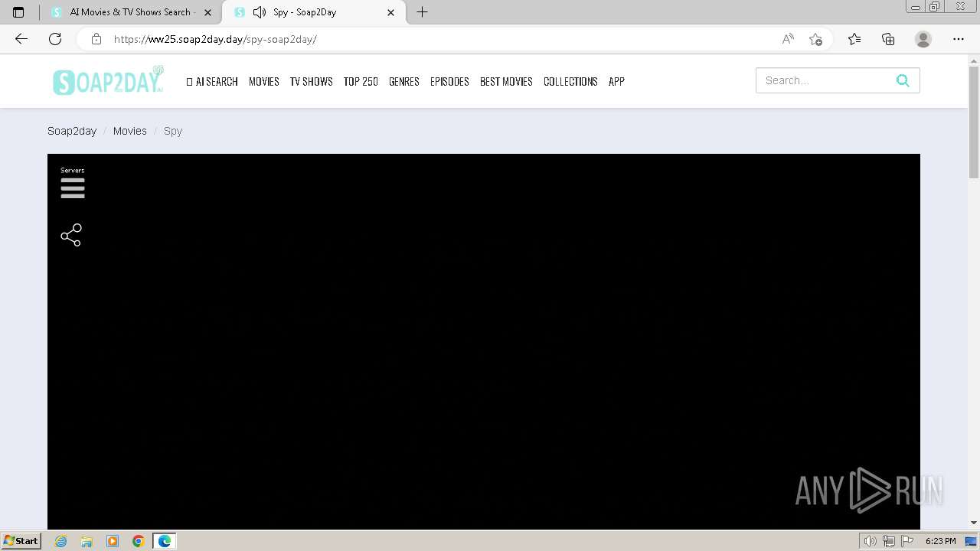Open the browser profile avatar
This screenshot has width=980, height=551.
923,39
